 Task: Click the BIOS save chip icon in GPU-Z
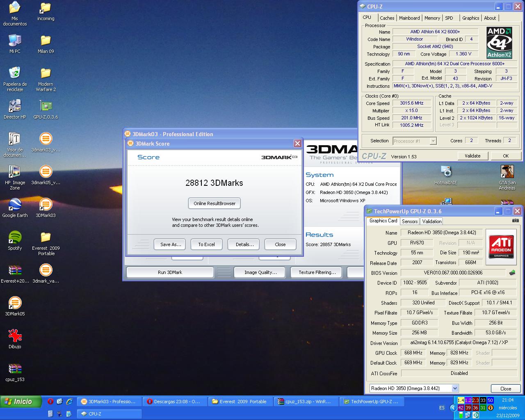click(x=512, y=273)
